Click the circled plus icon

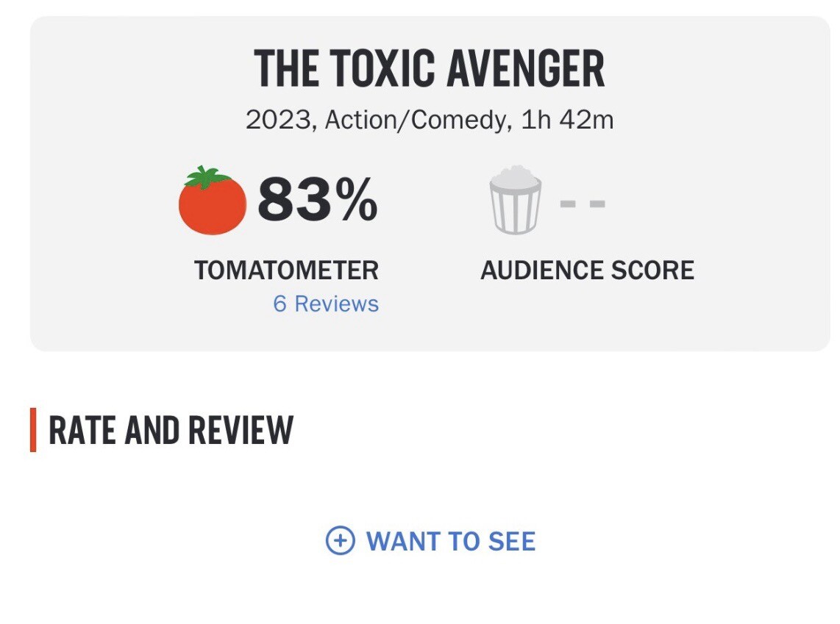[x=340, y=540]
